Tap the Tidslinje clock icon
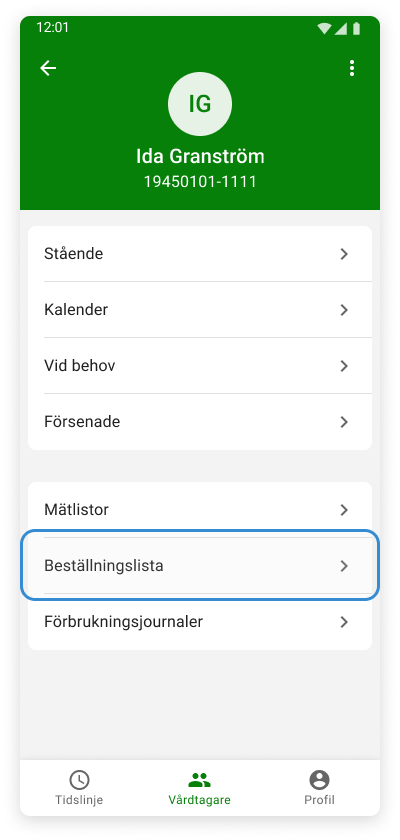 click(x=79, y=779)
